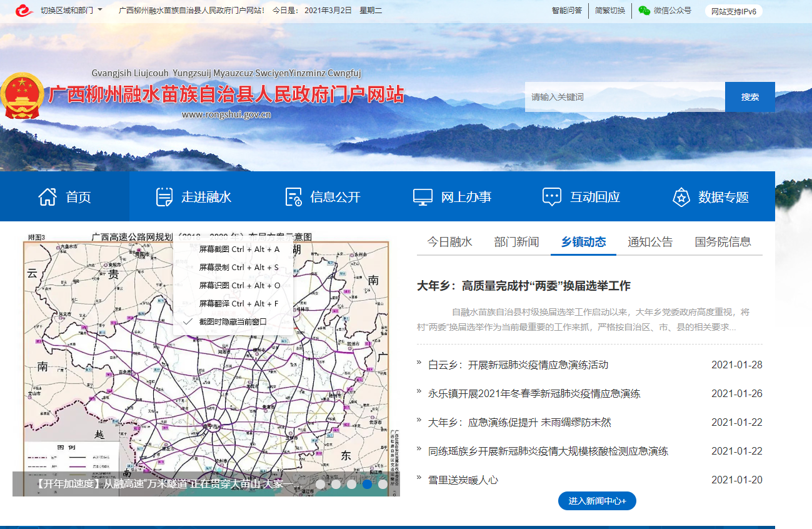This screenshot has height=529, width=812.
Task: Click the chat bubble icon for 互动回应
Action: pyautogui.click(x=551, y=197)
